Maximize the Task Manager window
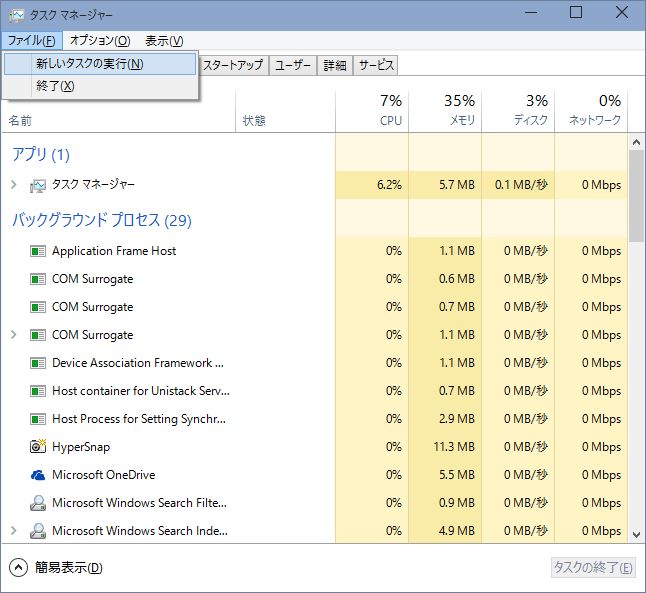The width and height of the screenshot is (646, 593). point(576,12)
